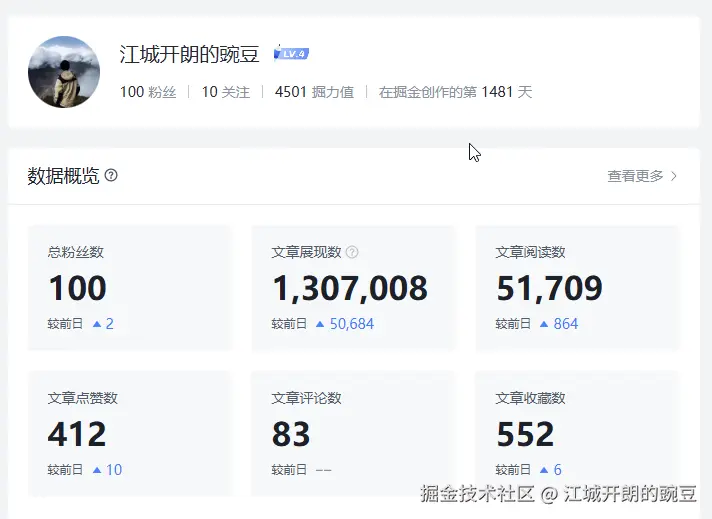Click the 4501 掘力值 stat
The width and height of the screenshot is (712, 519).
coord(314,92)
